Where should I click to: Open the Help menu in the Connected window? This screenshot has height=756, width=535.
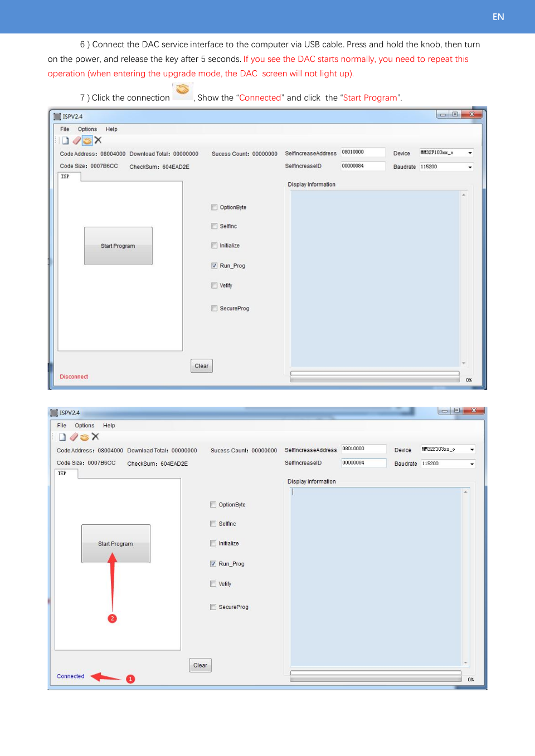109,426
